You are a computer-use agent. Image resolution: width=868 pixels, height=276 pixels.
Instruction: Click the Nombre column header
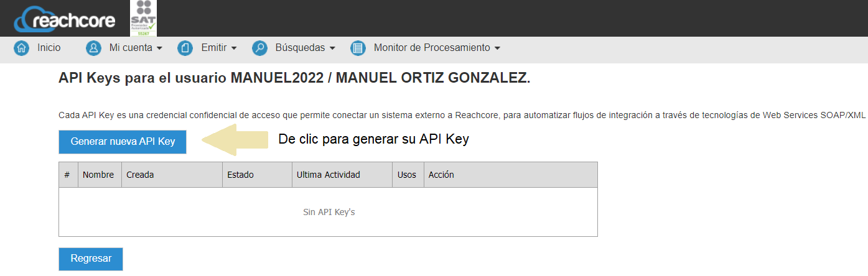(98, 175)
